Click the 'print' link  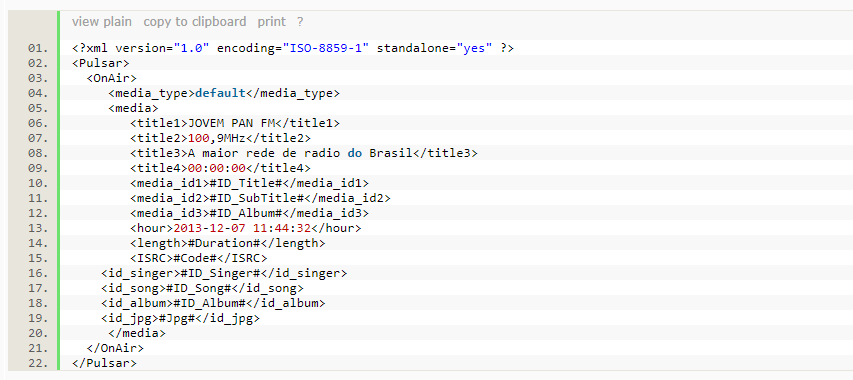click(x=271, y=22)
